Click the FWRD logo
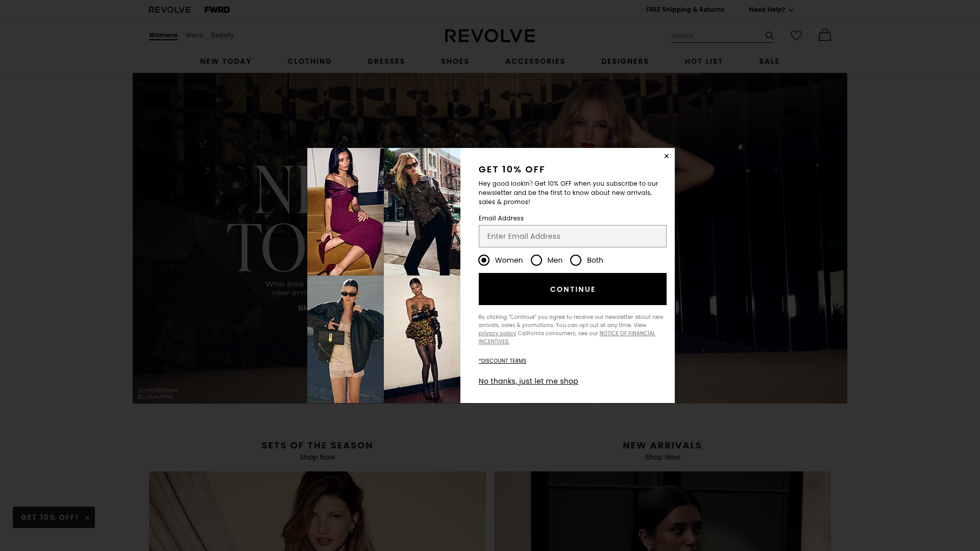This screenshot has height=551, width=980. (217, 9)
